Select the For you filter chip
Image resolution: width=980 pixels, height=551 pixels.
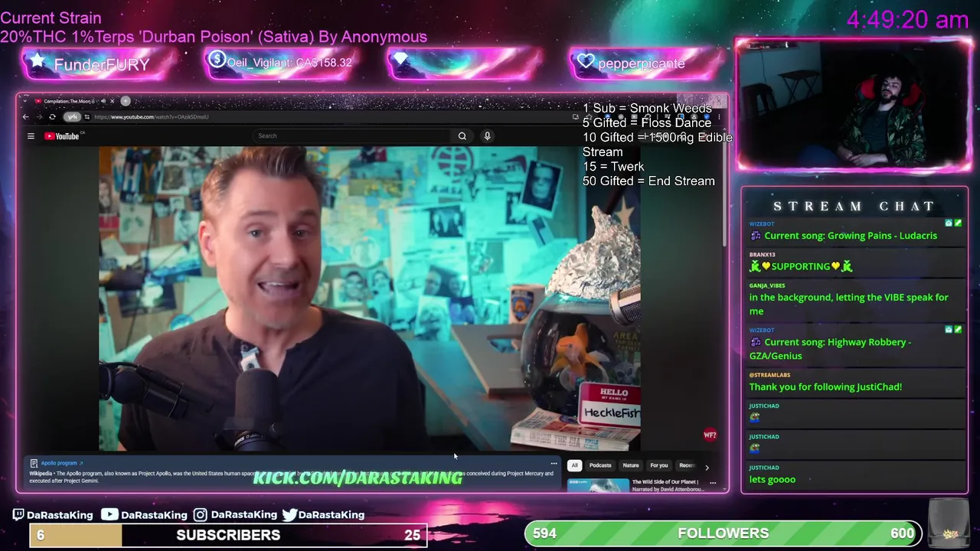659,465
